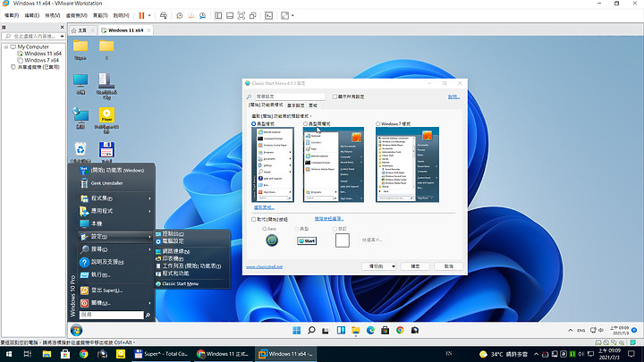Choose the second start button style radio, left of the custom radio

[297, 229]
